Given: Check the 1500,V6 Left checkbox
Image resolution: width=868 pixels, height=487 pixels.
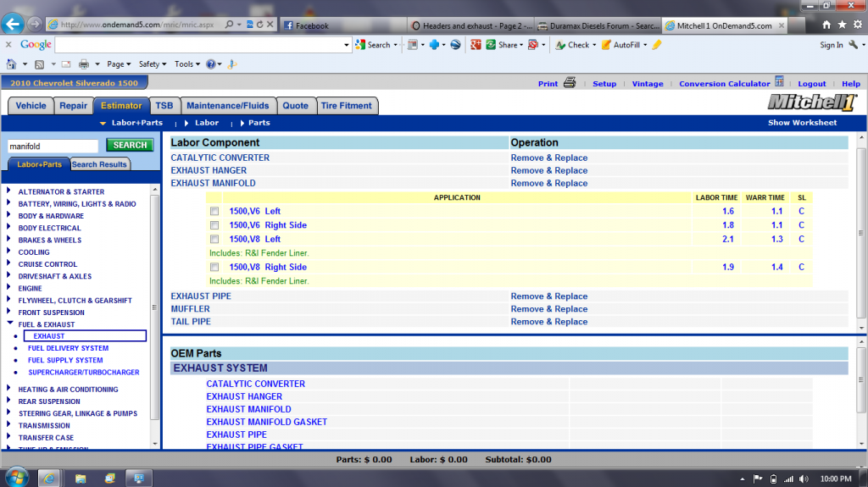Looking at the screenshot, I should [214, 212].
